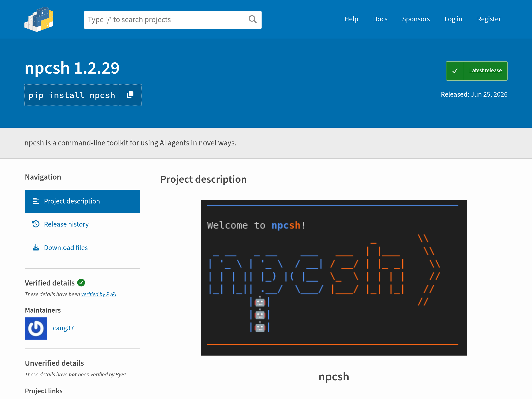Viewport: 532px width, 399px height.
Task: Click the PyPI logo
Action: point(39,19)
